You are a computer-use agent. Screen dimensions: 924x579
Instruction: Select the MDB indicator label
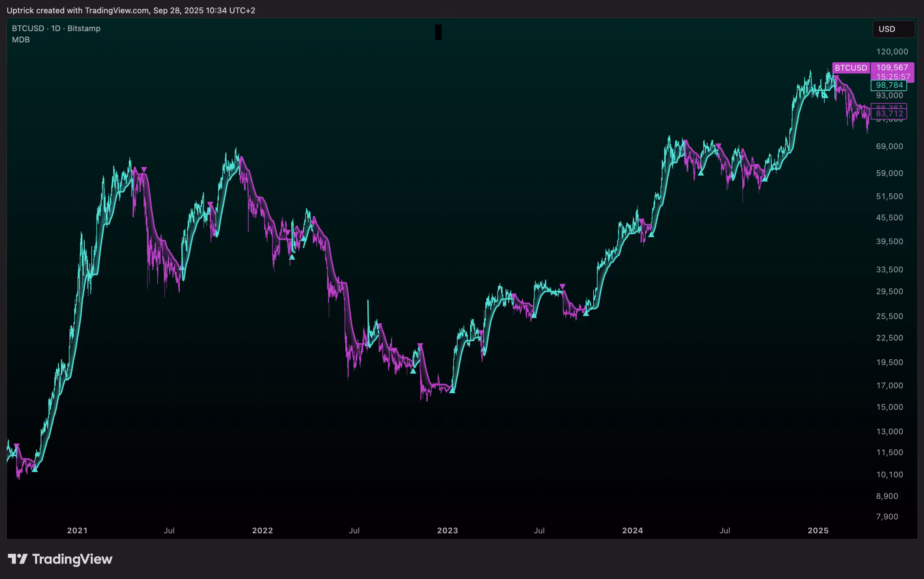tap(21, 40)
